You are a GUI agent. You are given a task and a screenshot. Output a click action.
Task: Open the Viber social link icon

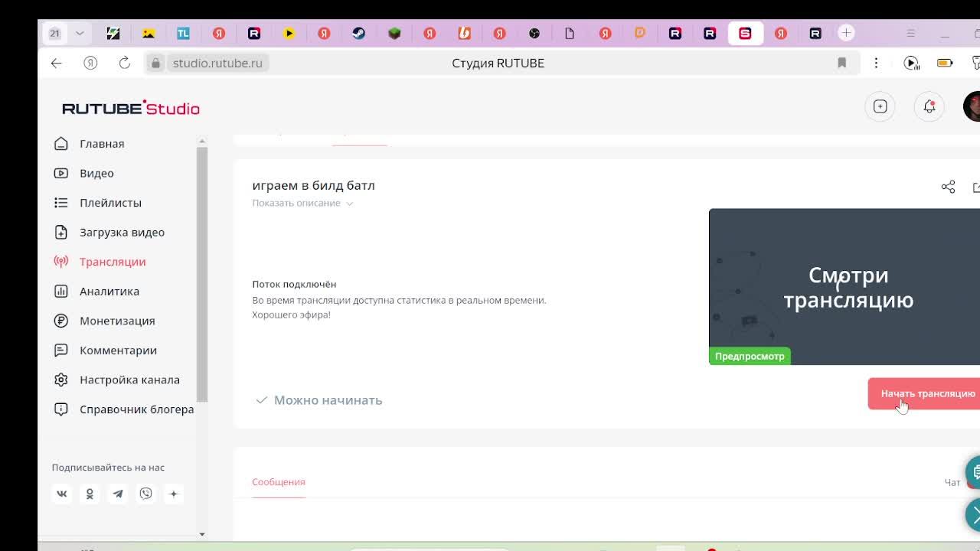point(145,494)
